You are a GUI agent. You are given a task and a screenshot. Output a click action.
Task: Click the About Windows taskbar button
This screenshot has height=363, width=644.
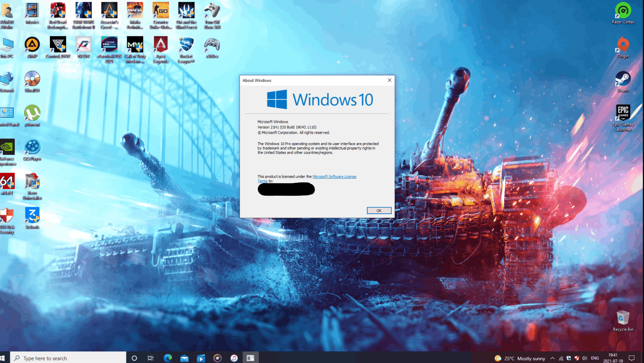(x=250, y=358)
